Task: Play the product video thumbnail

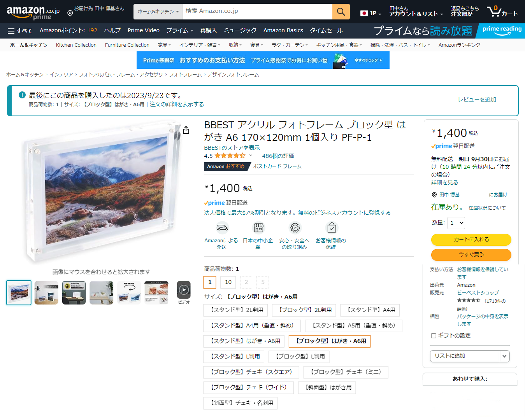Action: [x=184, y=290]
